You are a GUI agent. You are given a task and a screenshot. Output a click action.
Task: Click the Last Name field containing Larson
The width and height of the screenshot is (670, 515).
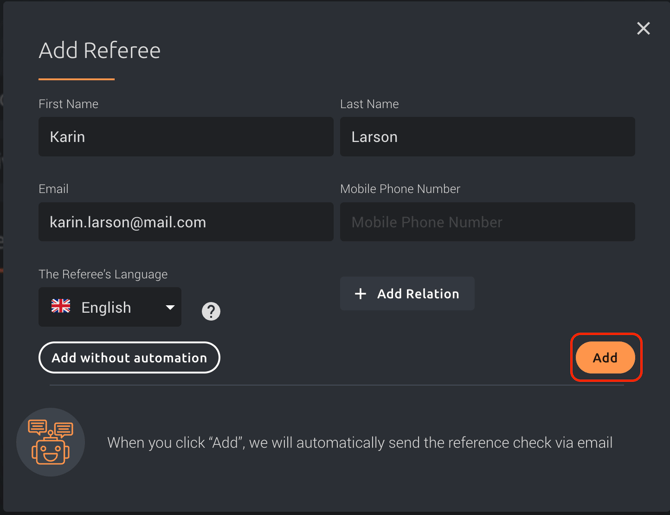487,137
